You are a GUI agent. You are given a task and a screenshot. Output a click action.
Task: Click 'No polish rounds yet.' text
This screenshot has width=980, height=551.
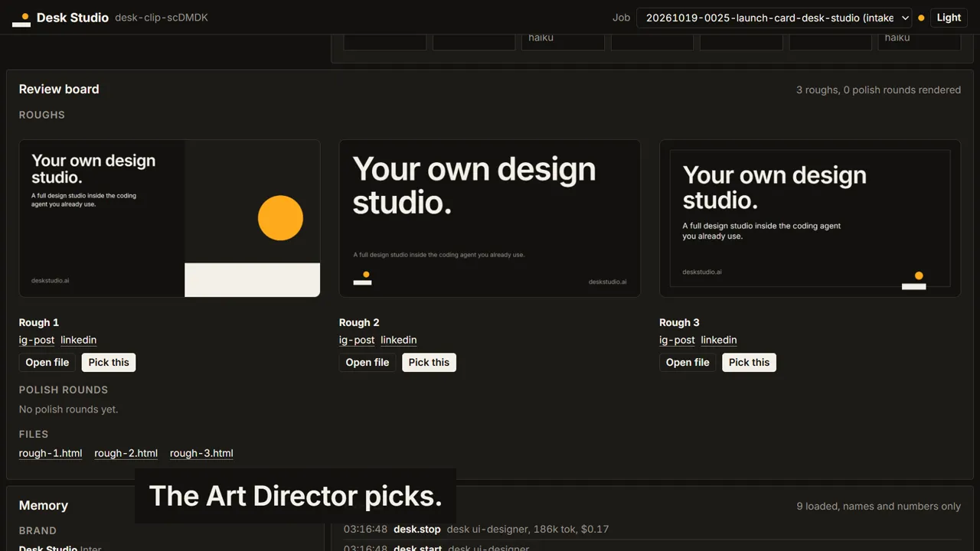pos(69,409)
